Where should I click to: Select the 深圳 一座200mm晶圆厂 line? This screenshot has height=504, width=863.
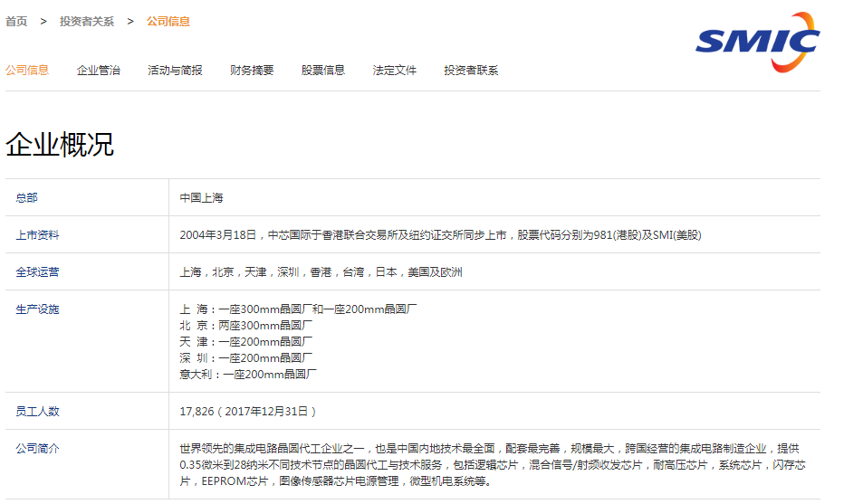(x=246, y=358)
